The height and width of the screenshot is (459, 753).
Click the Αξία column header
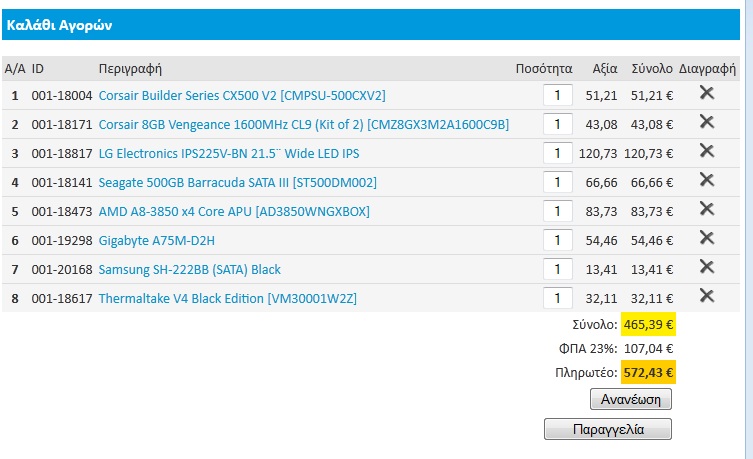coord(605,69)
